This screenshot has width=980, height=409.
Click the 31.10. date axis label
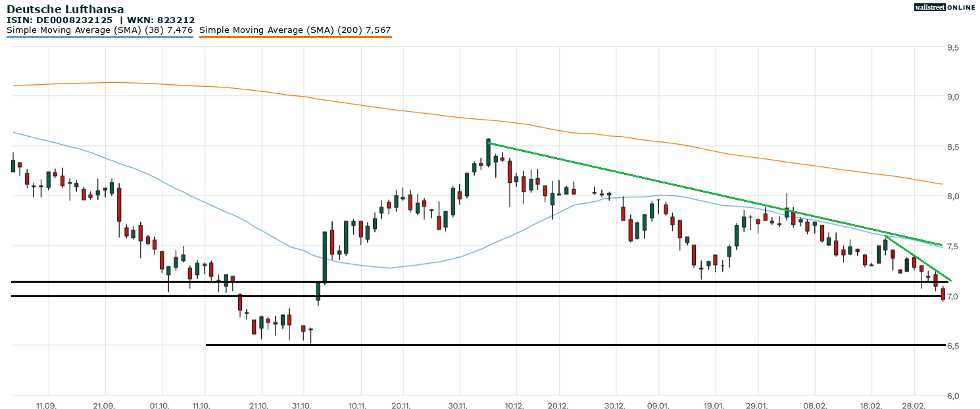[303, 406]
